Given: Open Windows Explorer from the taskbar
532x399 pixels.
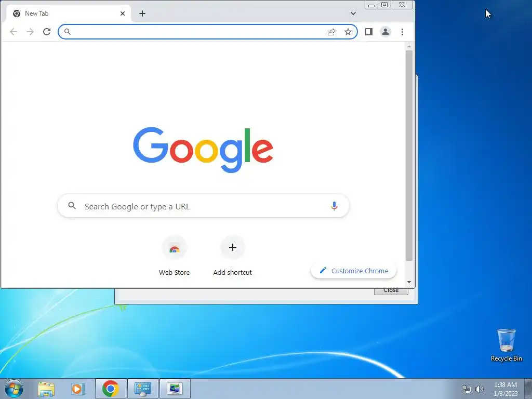Looking at the screenshot, I should 46,389.
